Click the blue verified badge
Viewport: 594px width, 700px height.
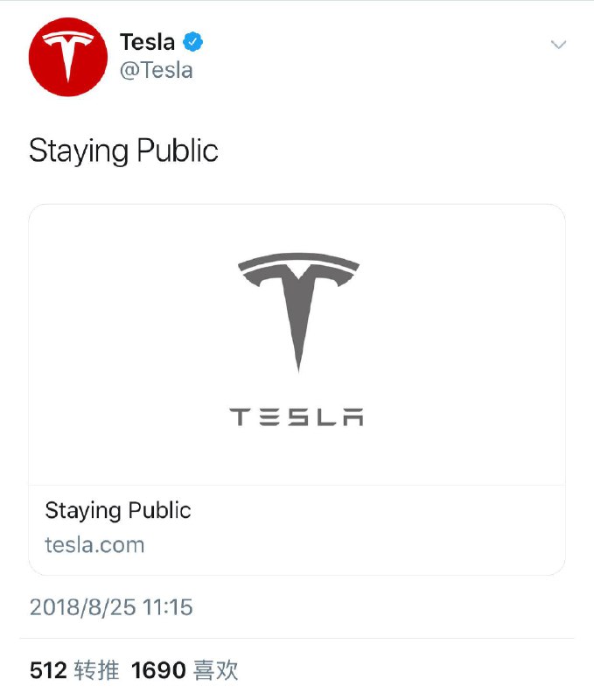coord(192,42)
